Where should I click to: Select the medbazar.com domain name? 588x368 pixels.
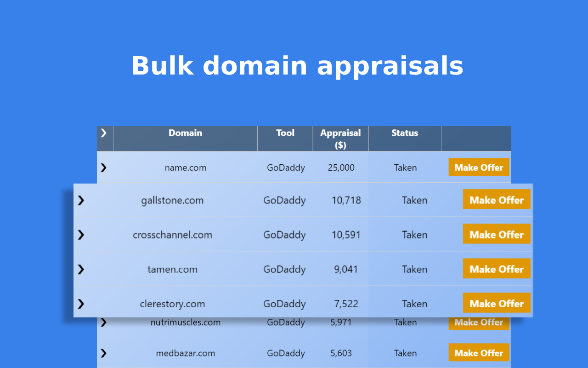tap(185, 353)
